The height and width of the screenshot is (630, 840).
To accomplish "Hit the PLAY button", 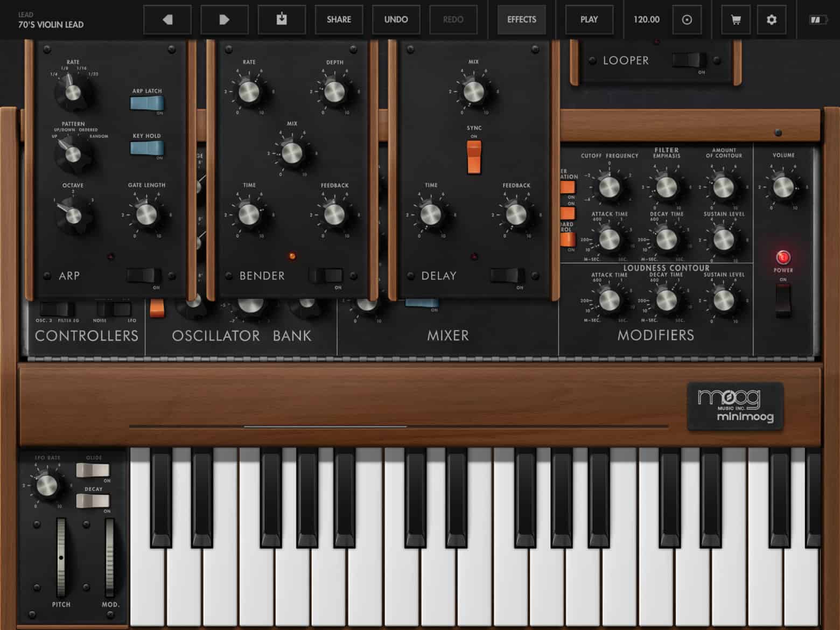I will click(589, 19).
